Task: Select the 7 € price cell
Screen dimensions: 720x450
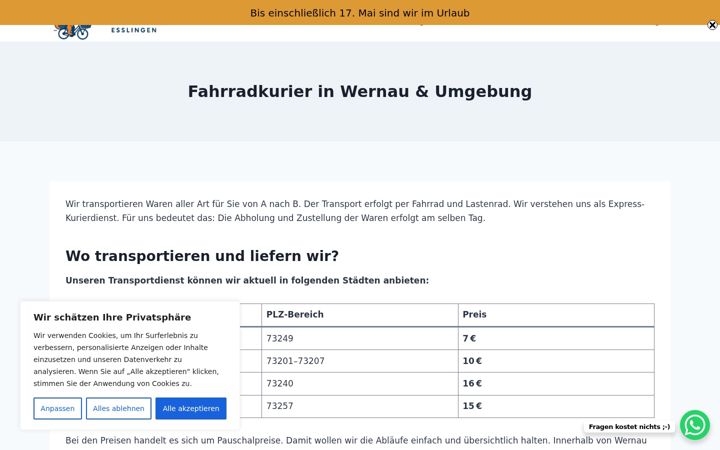Action: (556, 338)
